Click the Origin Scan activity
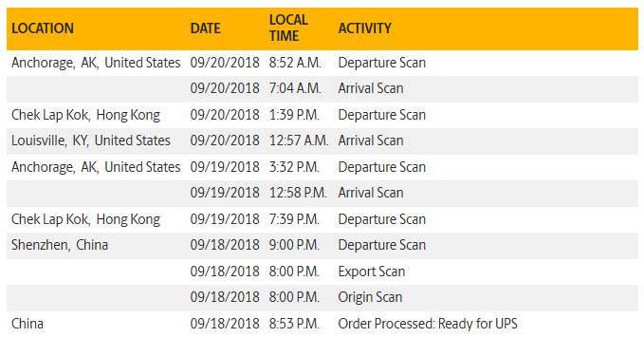 click(370, 298)
